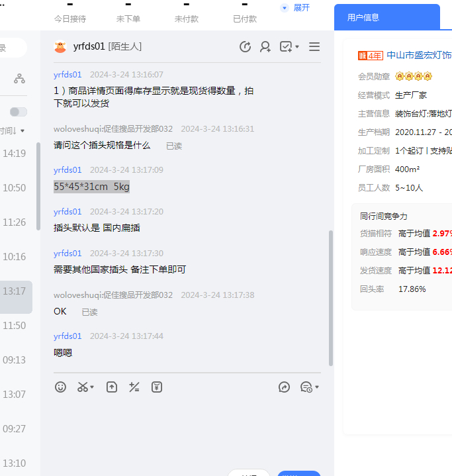Click the plus-slash quick reply icon

tap(134, 387)
